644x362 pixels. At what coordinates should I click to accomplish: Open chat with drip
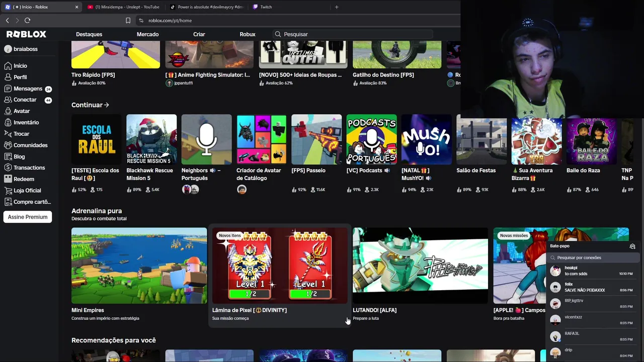tap(592, 352)
